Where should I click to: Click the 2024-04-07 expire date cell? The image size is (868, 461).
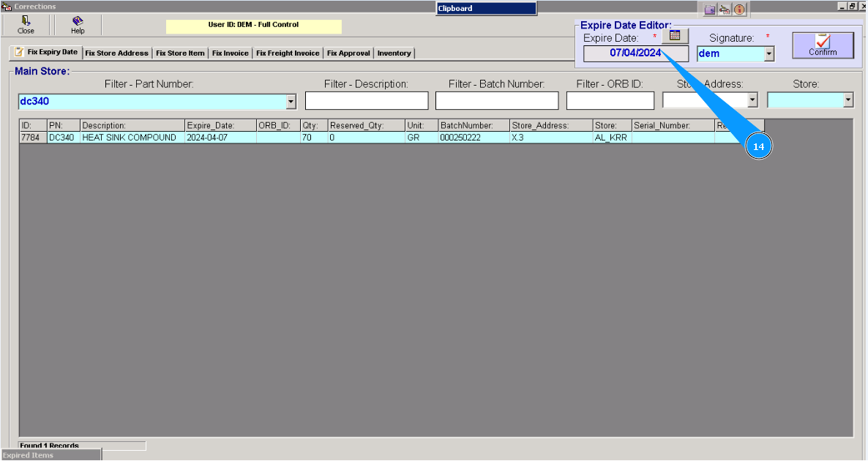pyautogui.click(x=221, y=138)
